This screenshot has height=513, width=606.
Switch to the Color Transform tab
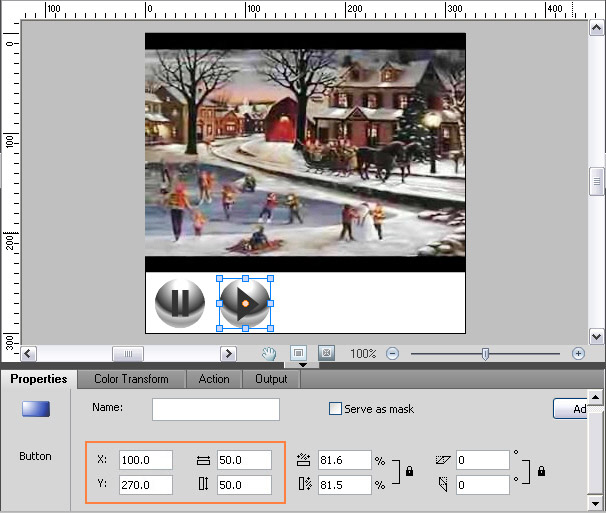pyautogui.click(x=131, y=379)
